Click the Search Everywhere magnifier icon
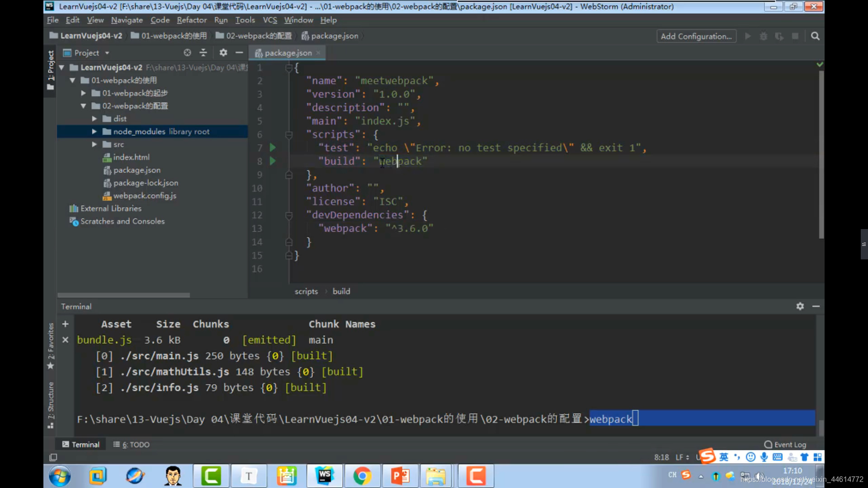Viewport: 868px width, 488px height. coord(815,36)
